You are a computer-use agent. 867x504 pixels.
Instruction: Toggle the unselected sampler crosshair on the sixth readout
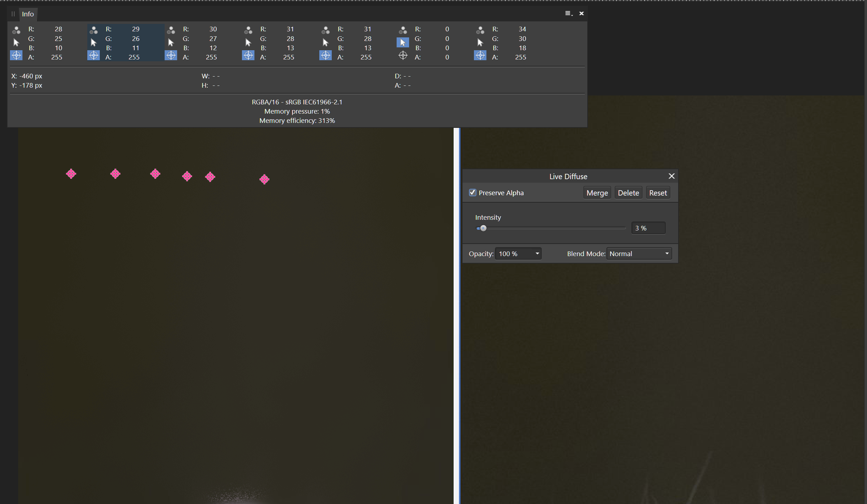point(403,55)
